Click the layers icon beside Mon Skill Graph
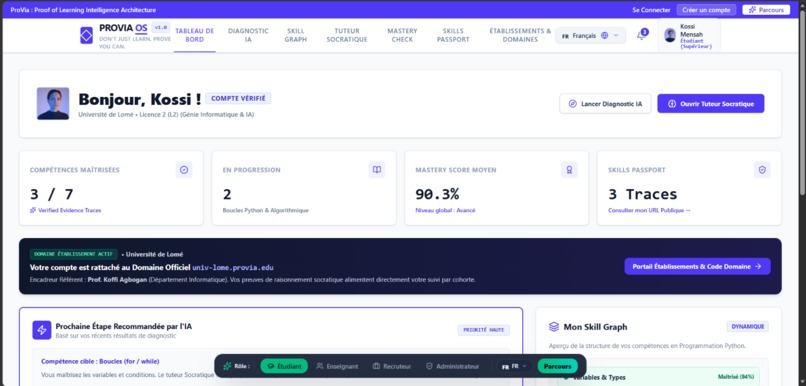 554,327
